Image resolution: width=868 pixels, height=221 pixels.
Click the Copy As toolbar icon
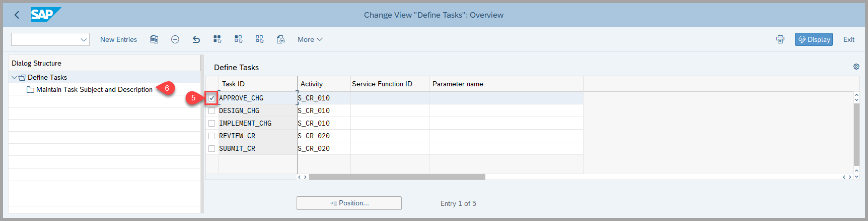[154, 39]
